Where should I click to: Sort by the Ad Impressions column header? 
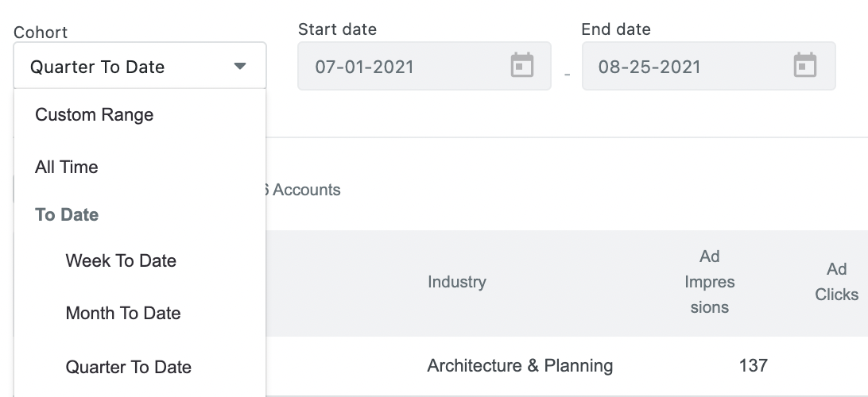click(709, 282)
